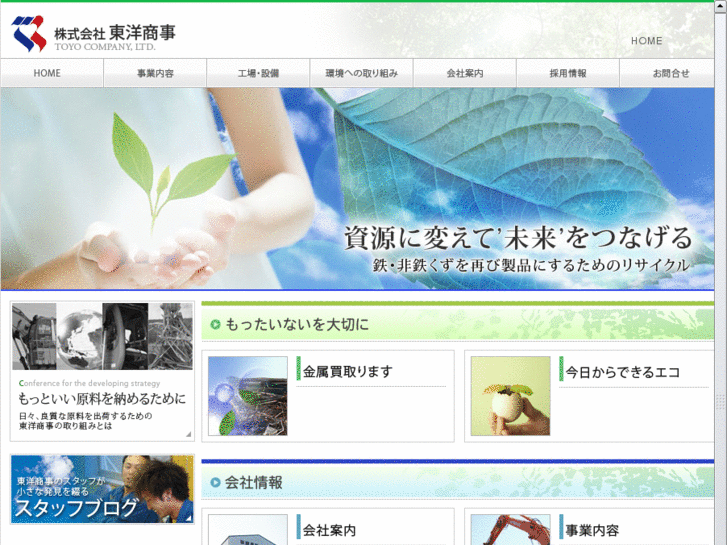Screen dimensions: 727x545
Task: Open the 採用情報 navigation tab
Action: pos(568,73)
